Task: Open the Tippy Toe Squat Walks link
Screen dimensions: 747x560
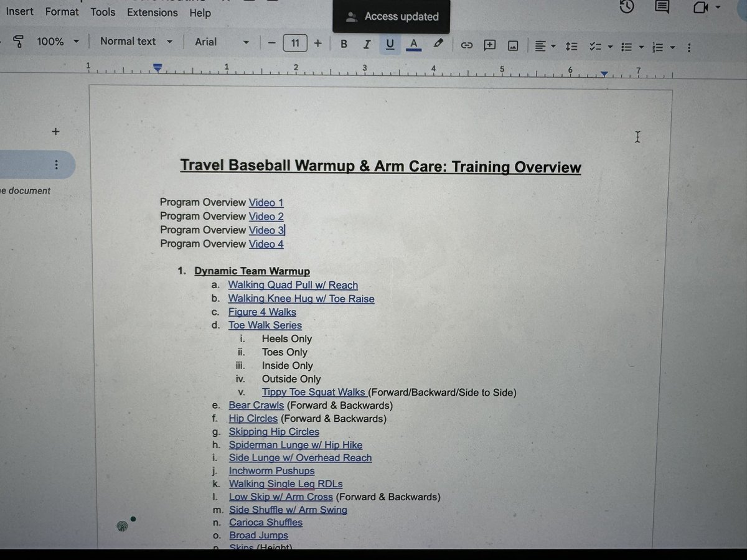Action: [314, 392]
